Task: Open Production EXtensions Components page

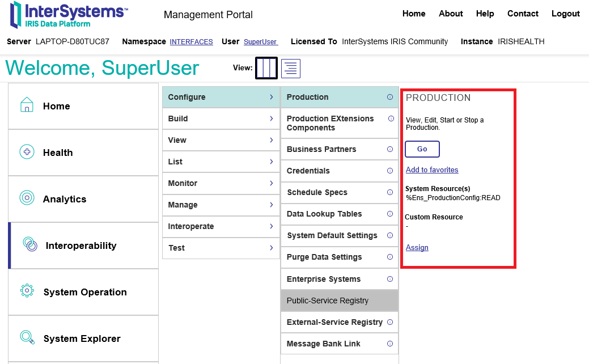Action: coord(340,123)
